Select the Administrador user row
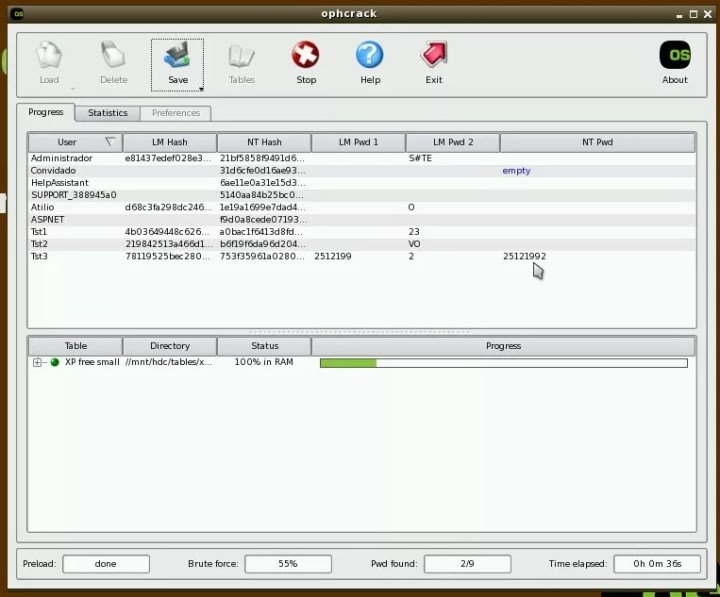720x597 pixels. pyautogui.click(x=362, y=158)
